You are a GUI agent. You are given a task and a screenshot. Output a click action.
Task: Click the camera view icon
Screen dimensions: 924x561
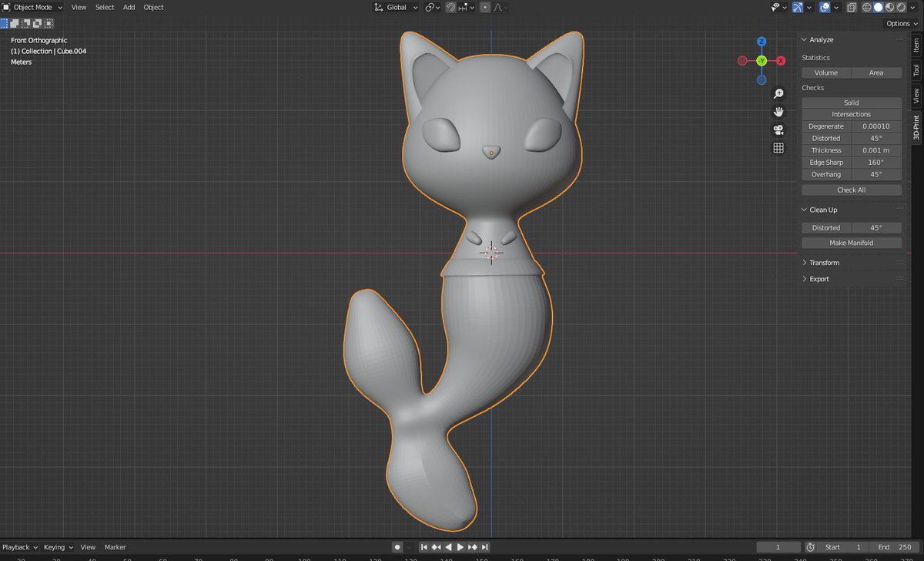point(778,129)
